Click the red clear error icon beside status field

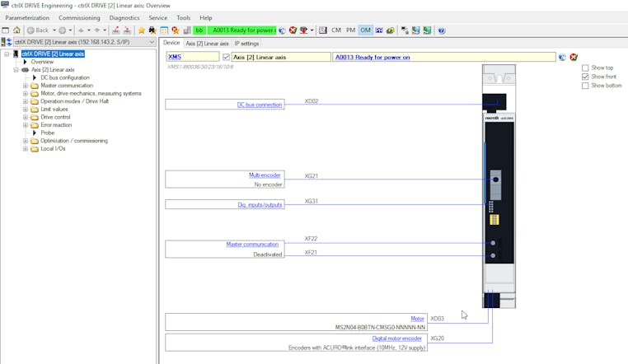(574, 57)
